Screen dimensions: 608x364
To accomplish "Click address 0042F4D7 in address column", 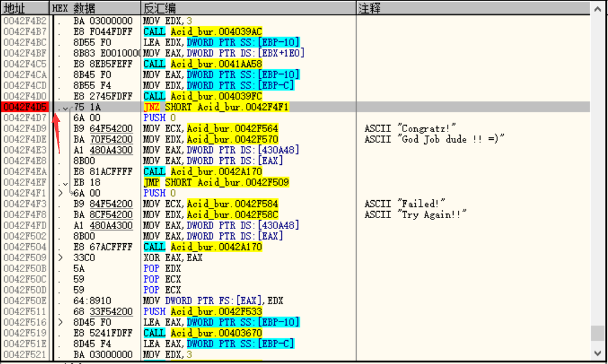I will pos(25,118).
